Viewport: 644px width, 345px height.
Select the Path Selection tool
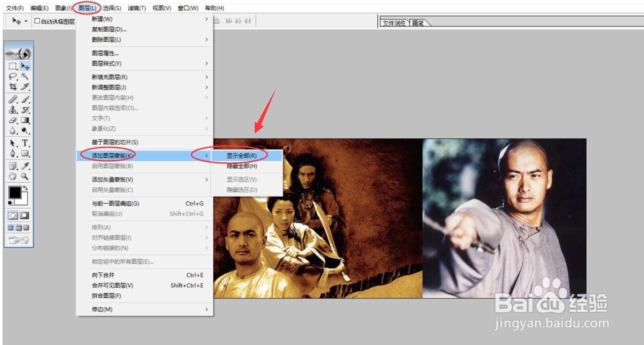pyautogui.click(x=13, y=143)
